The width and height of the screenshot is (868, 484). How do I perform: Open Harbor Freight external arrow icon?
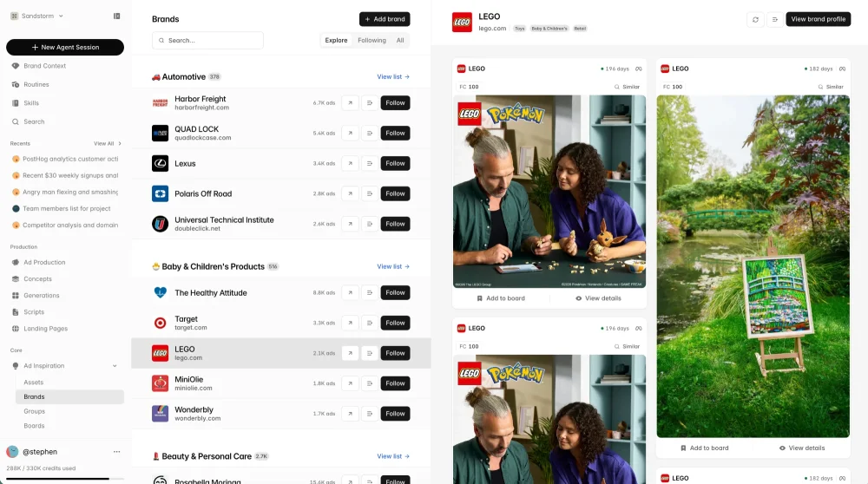(x=350, y=103)
